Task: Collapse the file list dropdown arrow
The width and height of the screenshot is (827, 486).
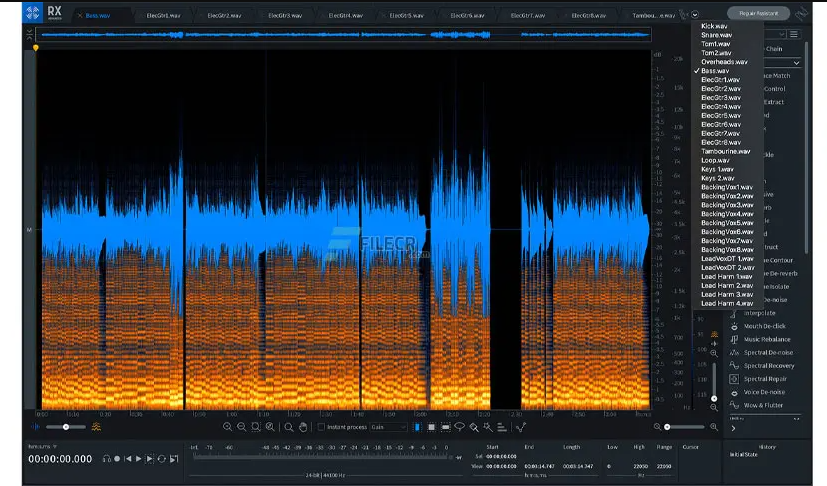Action: (x=695, y=15)
